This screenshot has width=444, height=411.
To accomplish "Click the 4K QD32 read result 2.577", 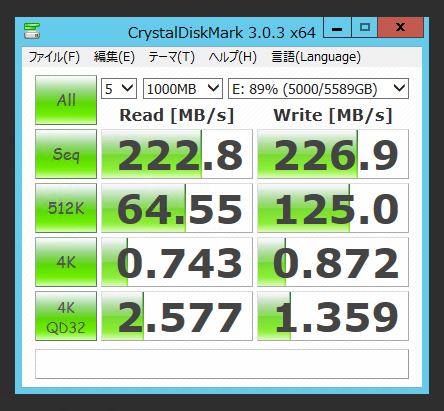I will pyautogui.click(x=177, y=316).
